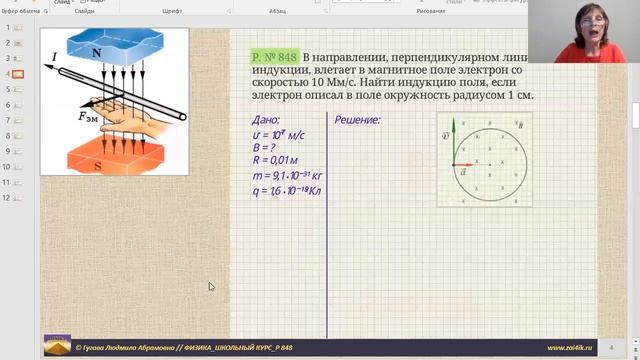Select slide 5 thumbnail

(18, 90)
